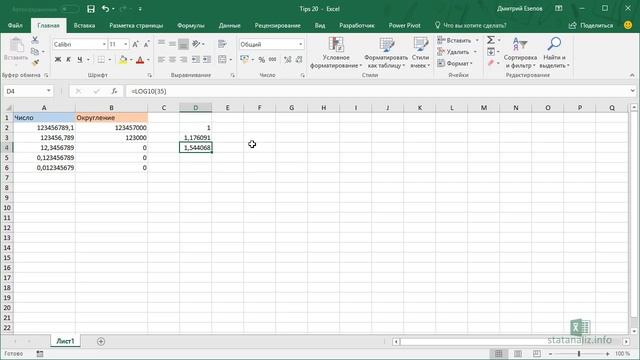The image size is (640, 360).
Task: Decrease decimal places icon
Action: (299, 60)
